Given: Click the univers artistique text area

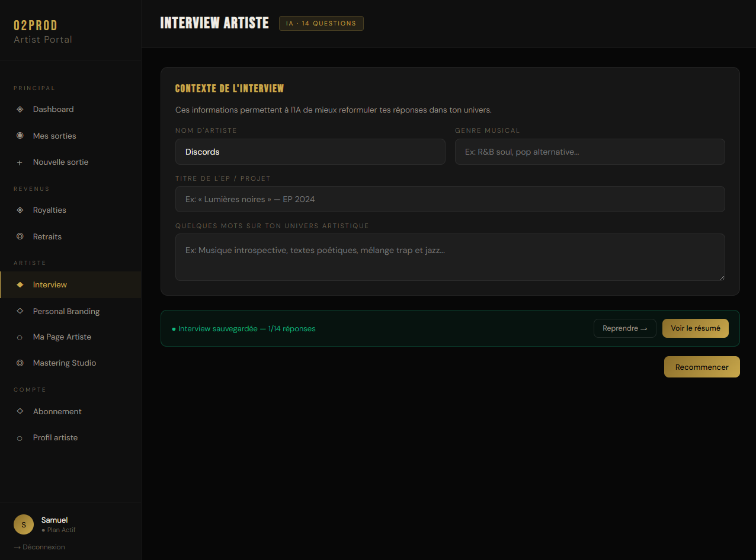Looking at the screenshot, I should point(450,257).
